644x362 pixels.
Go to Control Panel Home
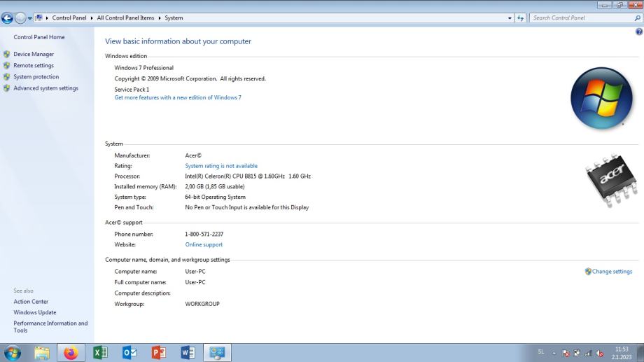[39, 37]
